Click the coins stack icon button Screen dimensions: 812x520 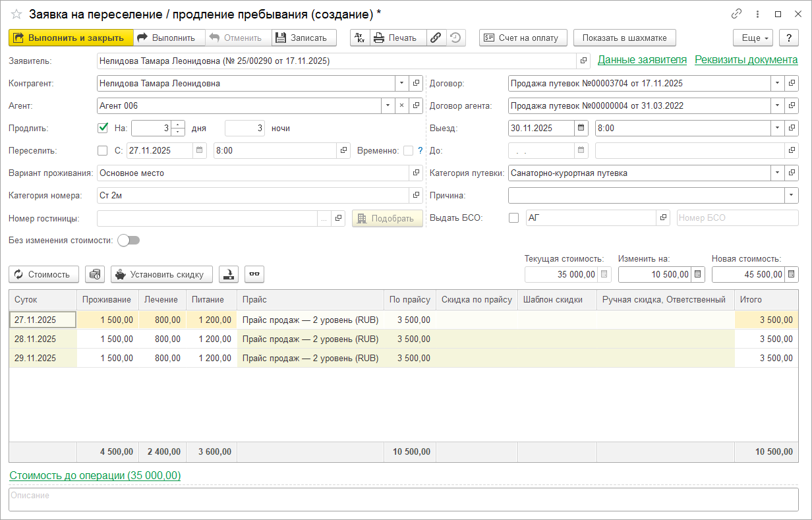[95, 274]
